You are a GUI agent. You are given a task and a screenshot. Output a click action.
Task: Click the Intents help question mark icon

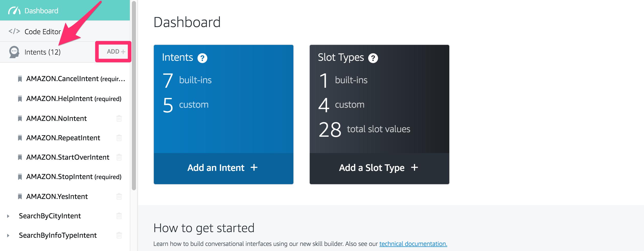coord(202,58)
